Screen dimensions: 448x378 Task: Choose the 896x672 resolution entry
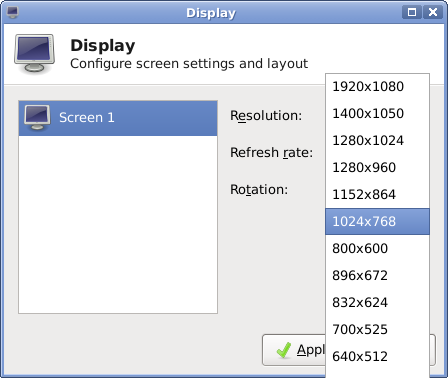377,276
